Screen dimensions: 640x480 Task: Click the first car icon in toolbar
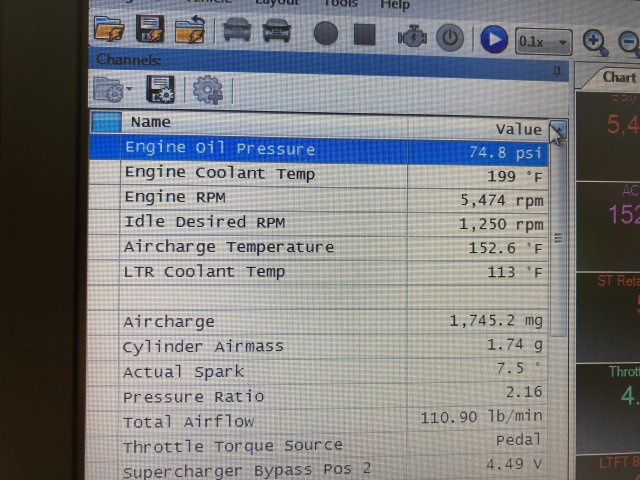(x=237, y=32)
